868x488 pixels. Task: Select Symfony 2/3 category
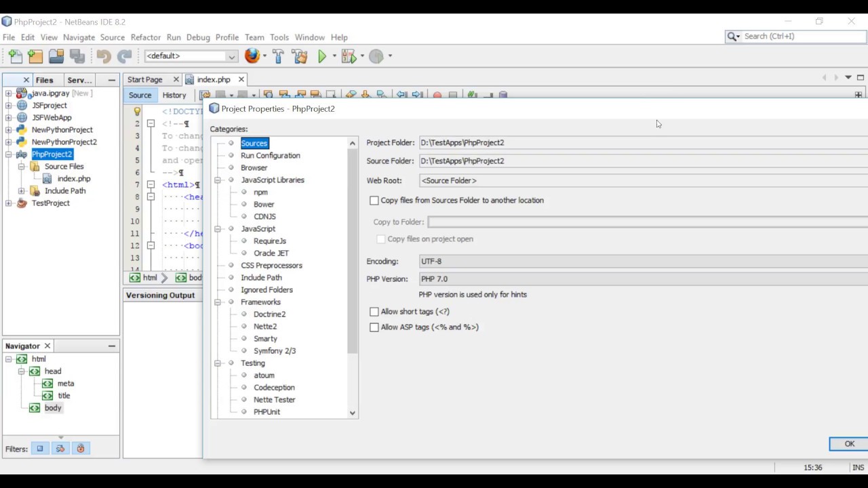(x=275, y=351)
